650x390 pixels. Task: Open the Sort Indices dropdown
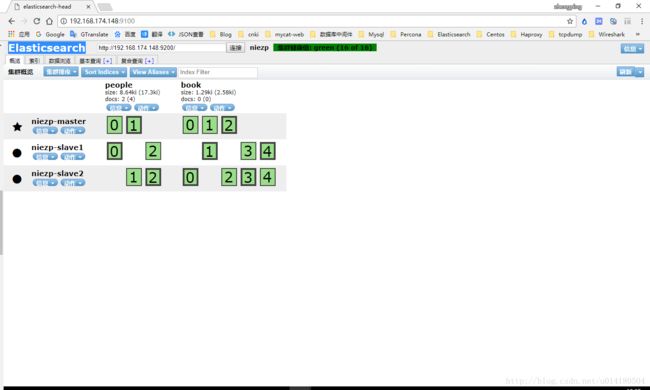point(104,72)
